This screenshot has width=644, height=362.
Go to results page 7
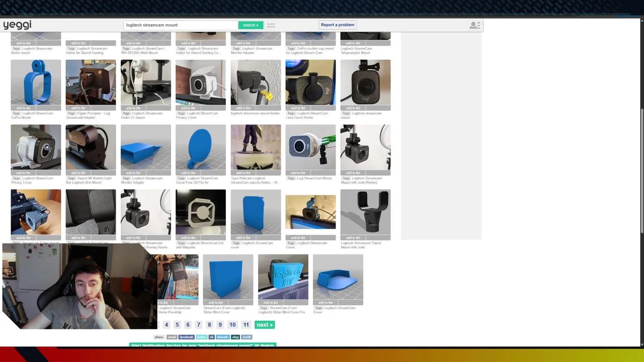coord(199,325)
